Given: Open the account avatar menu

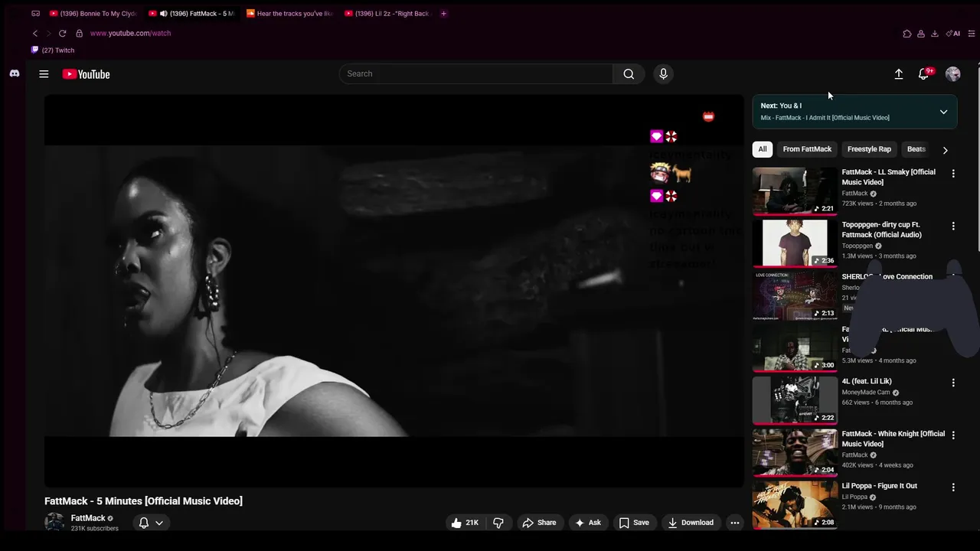Looking at the screenshot, I should point(953,74).
